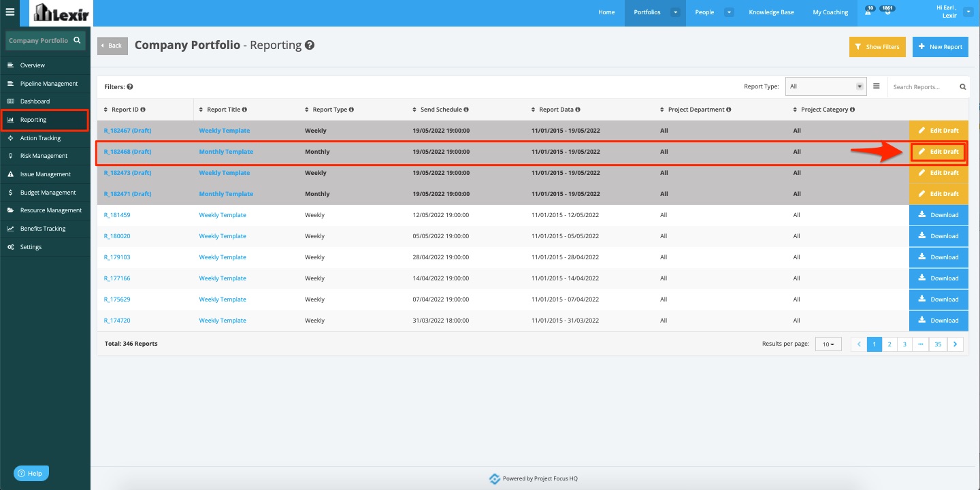Edit Draft for report R_182467
The width and height of the screenshot is (980, 490).
[938, 131]
